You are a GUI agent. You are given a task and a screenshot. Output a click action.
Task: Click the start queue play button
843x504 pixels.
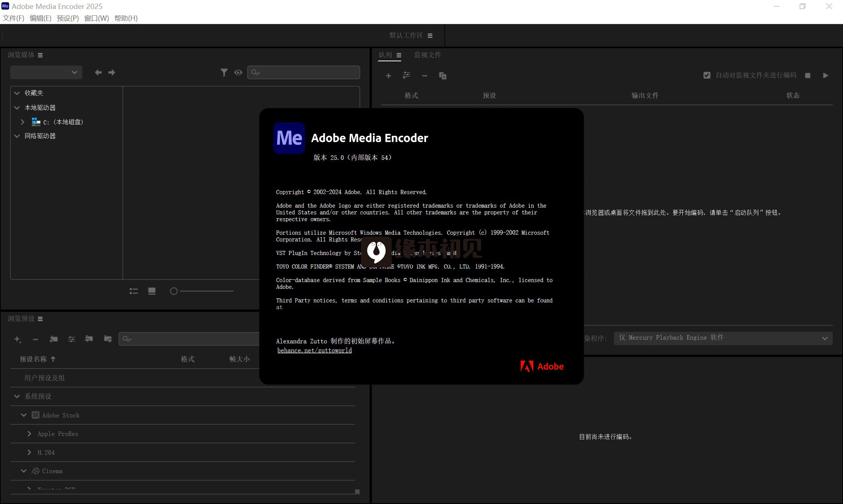click(x=825, y=75)
